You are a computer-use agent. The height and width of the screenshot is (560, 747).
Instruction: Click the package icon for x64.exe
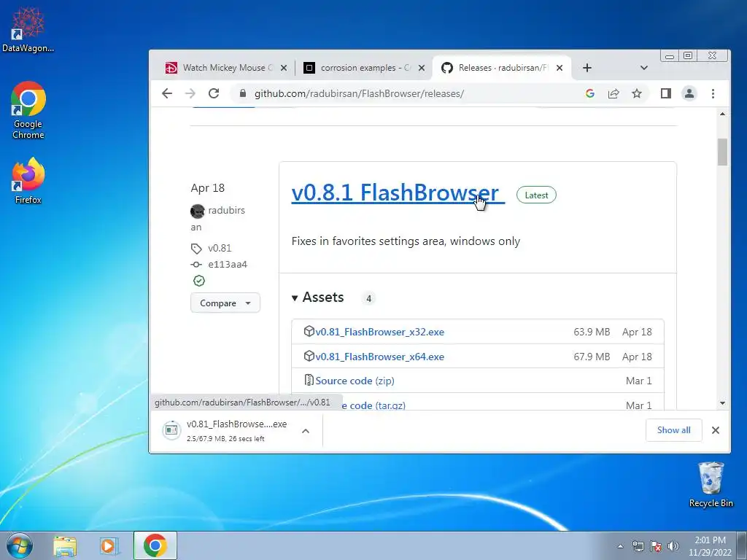click(309, 356)
